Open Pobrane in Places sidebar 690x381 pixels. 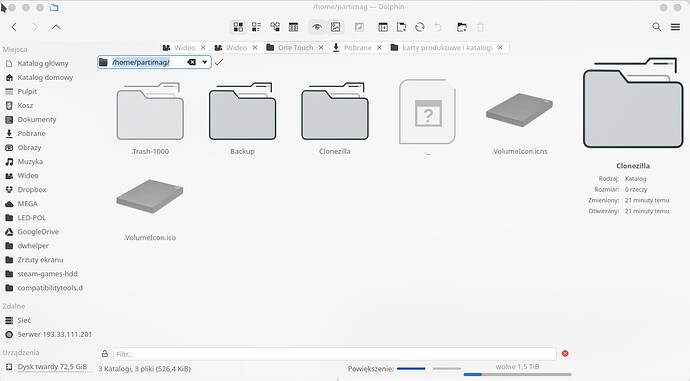point(31,133)
